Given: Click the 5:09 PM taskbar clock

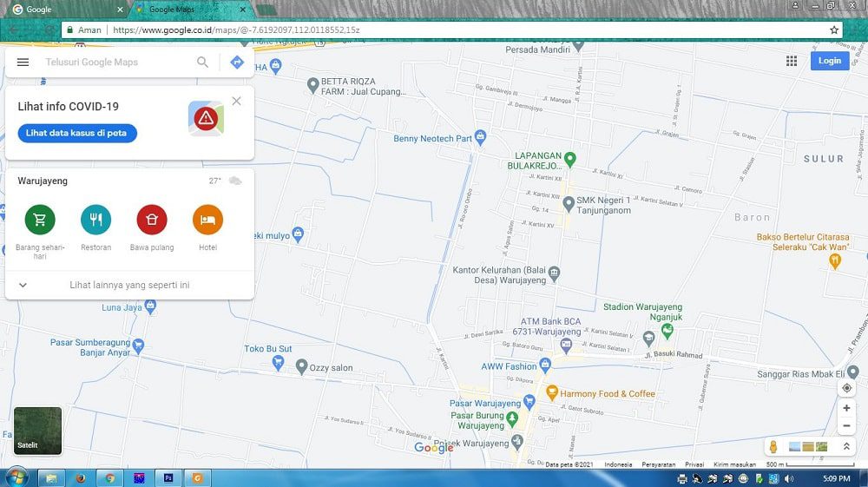Looking at the screenshot, I should [836, 478].
